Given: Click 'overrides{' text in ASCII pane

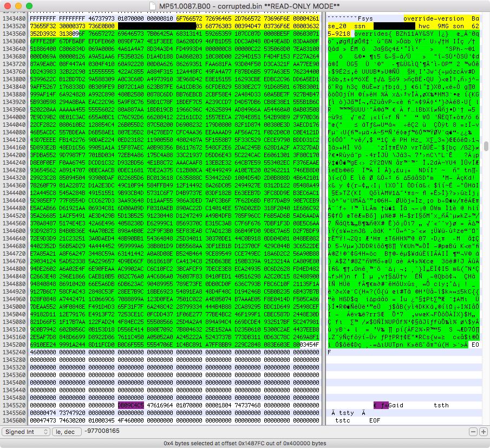Looking at the screenshot, I should coord(373,34).
